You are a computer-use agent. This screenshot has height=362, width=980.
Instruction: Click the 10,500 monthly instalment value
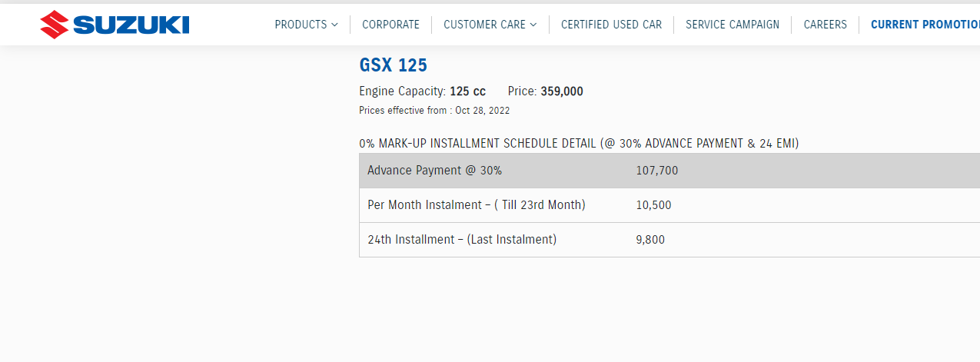654,205
